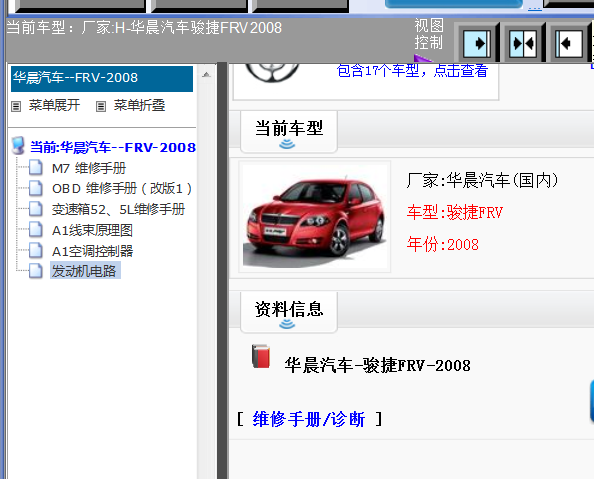
Task: Click the computer icon beside the tree root
Action: click(18, 146)
